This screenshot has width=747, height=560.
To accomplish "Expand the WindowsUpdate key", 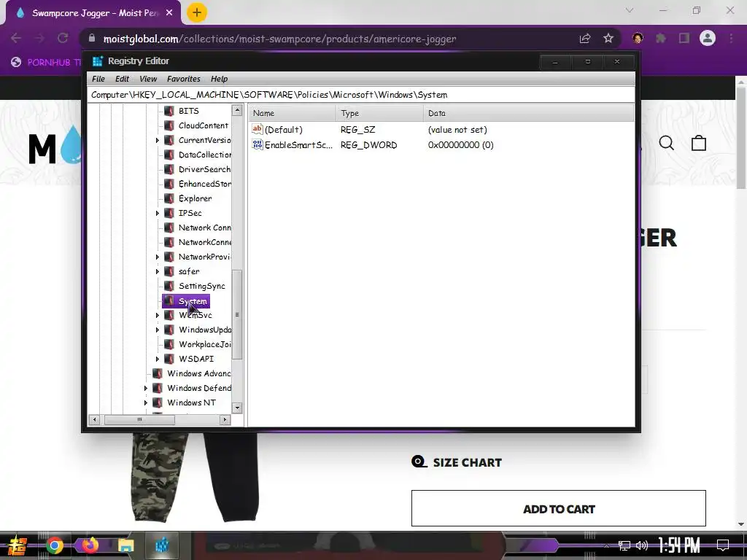I will [158, 330].
